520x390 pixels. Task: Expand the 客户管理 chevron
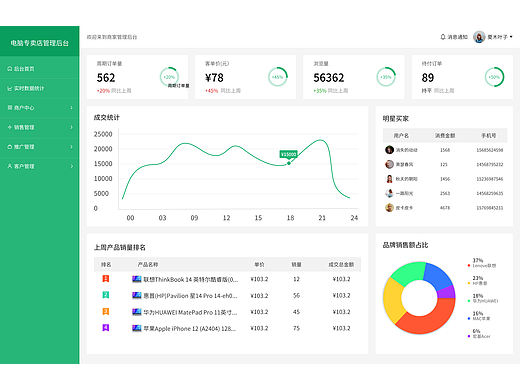click(x=71, y=166)
